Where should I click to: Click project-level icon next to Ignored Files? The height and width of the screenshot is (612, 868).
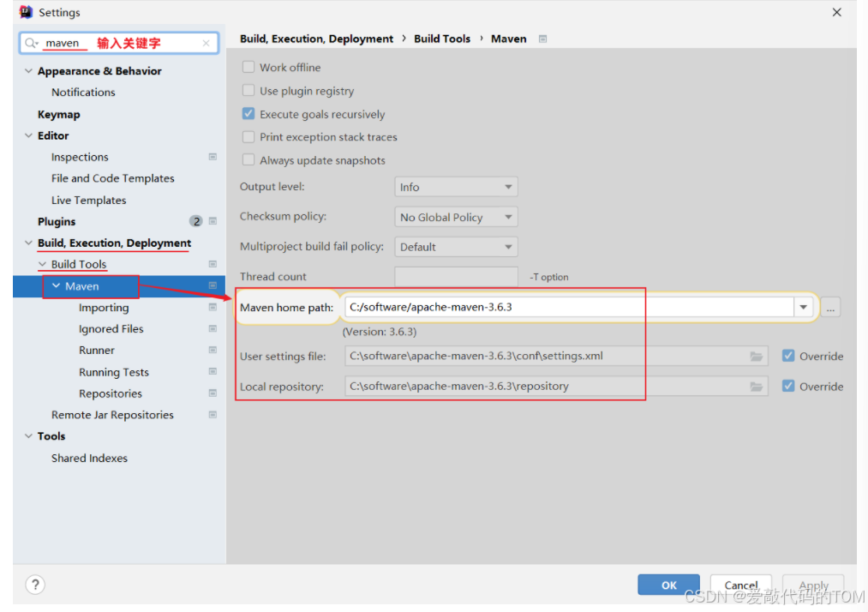[213, 329]
